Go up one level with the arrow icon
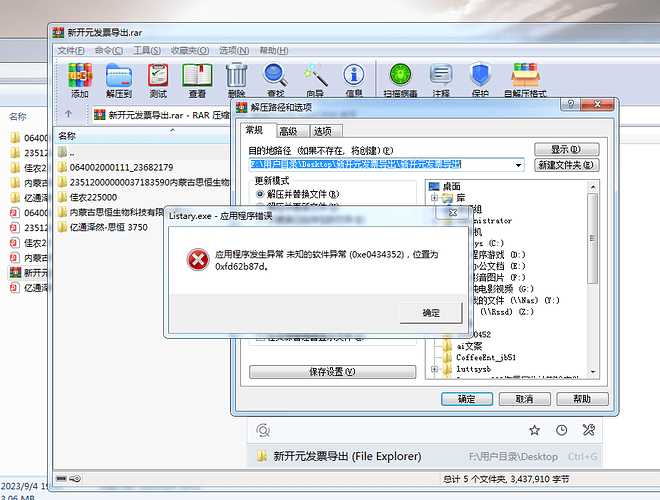This screenshot has width=660, height=500. click(68, 114)
